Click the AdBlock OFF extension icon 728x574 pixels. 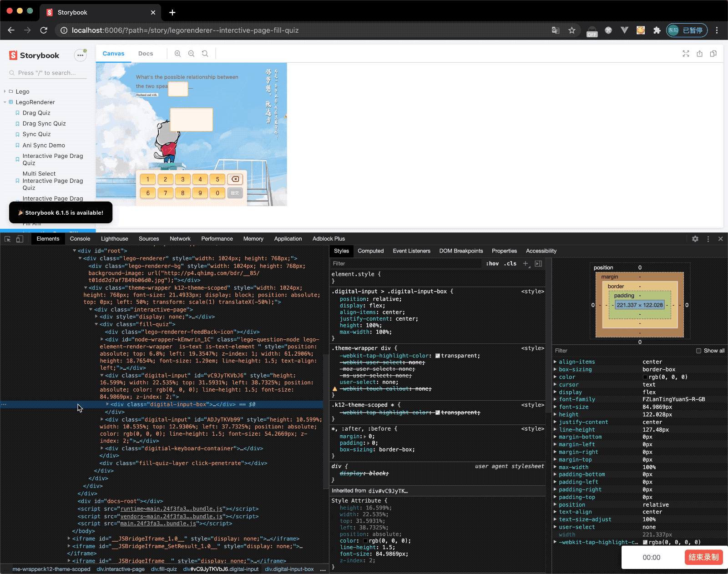coord(592,31)
